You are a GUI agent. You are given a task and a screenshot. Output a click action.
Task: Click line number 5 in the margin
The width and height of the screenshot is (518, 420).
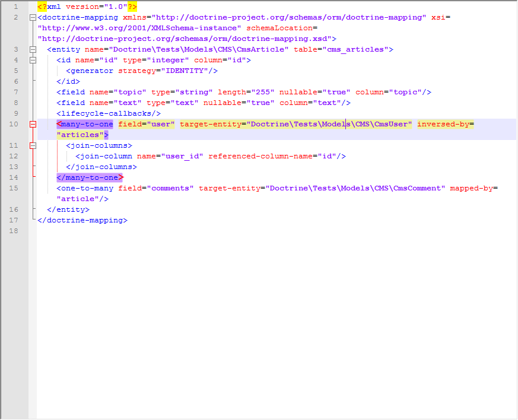pyautogui.click(x=16, y=71)
